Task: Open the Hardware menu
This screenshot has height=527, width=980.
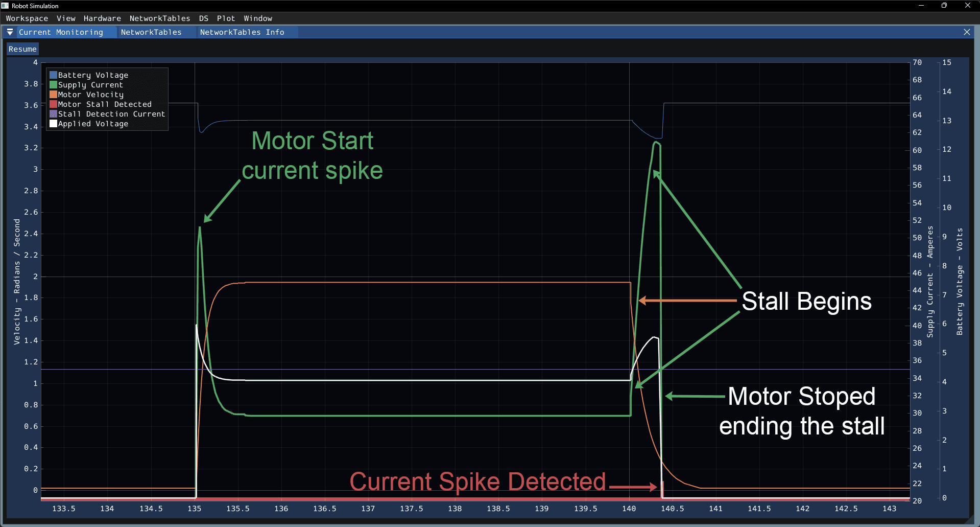Action: [x=102, y=18]
